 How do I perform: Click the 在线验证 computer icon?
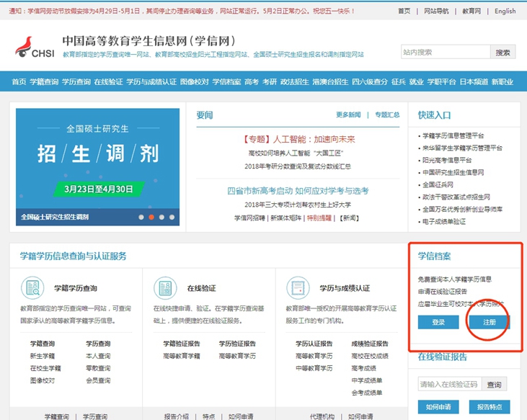(x=165, y=288)
